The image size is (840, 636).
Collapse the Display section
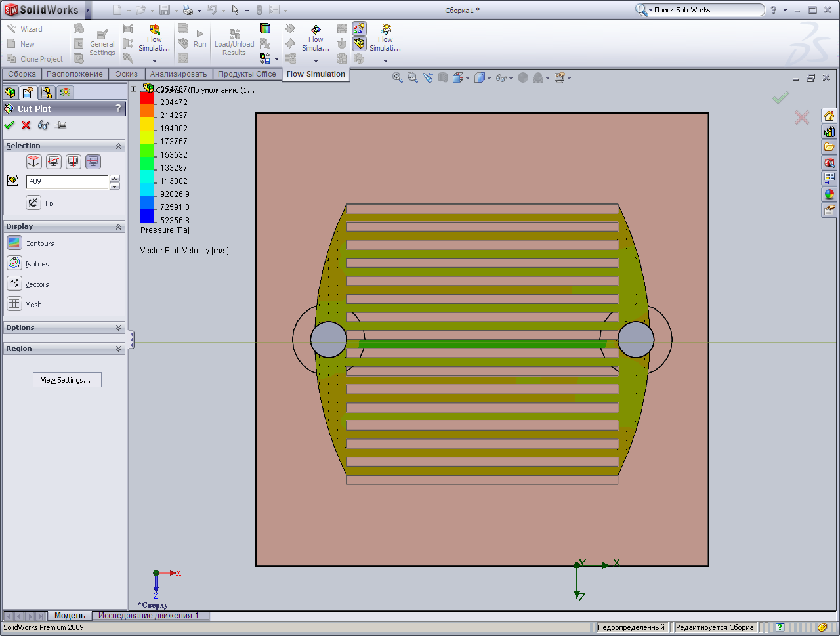pos(119,226)
